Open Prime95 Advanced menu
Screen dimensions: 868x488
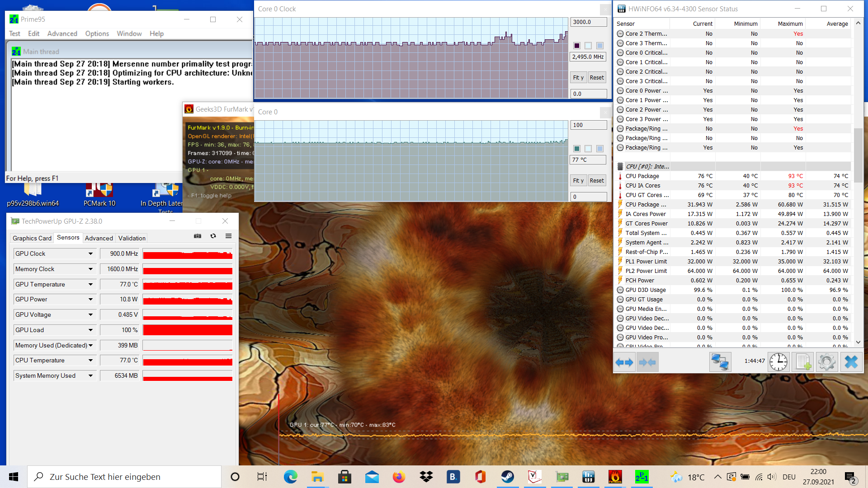[62, 33]
